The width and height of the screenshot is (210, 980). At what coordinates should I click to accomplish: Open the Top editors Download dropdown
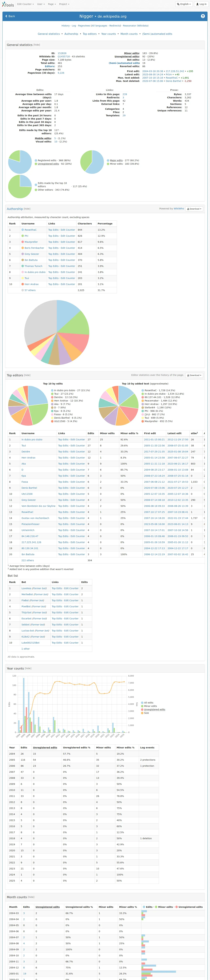coord(194,375)
